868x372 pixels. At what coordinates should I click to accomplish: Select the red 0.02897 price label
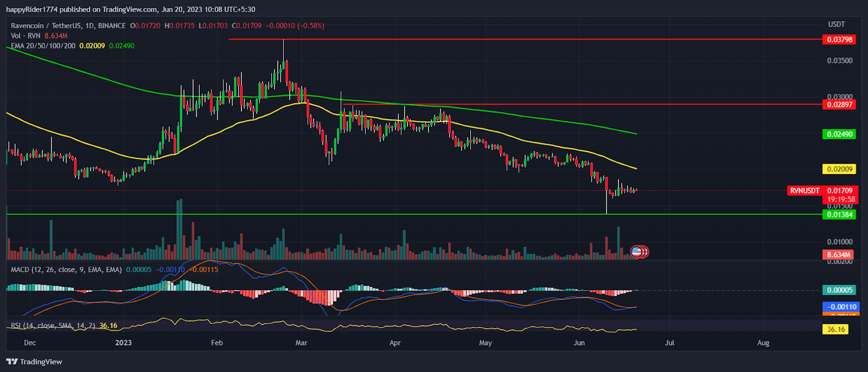pos(839,104)
